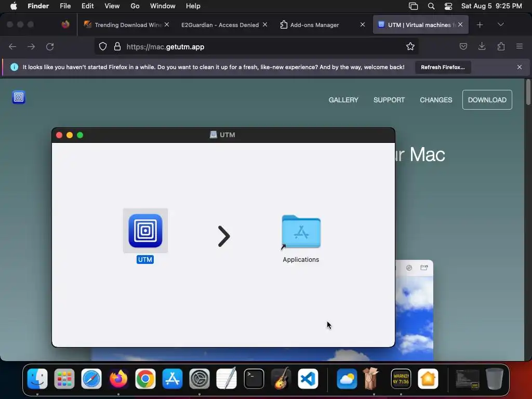Open the Help menu

coord(193,6)
